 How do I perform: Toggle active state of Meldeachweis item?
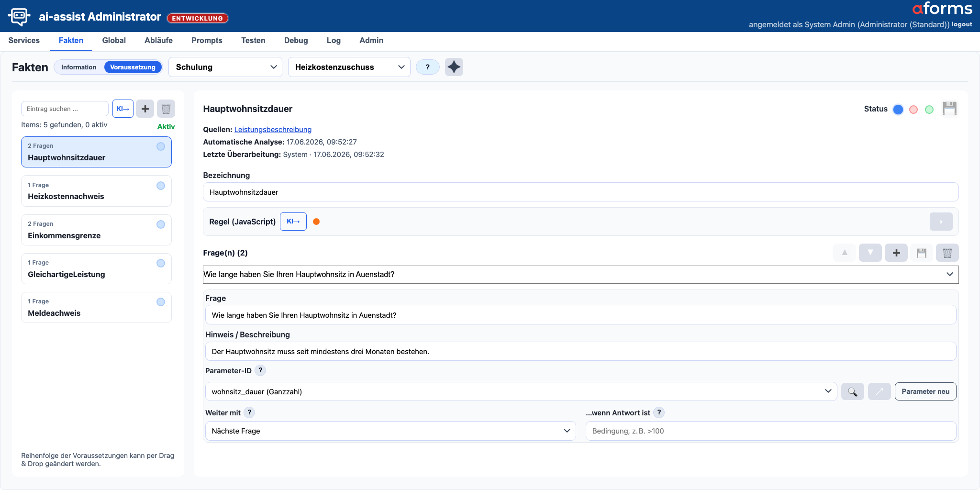161,302
